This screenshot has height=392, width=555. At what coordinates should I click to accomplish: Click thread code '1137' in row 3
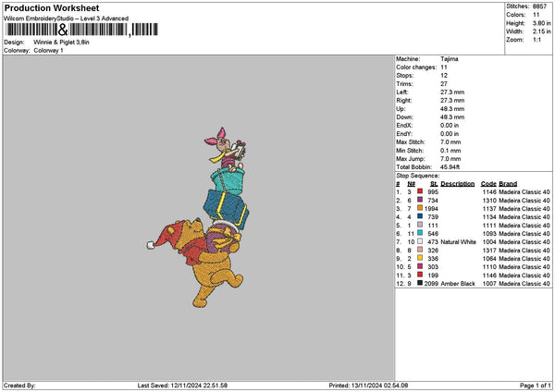tap(489, 209)
